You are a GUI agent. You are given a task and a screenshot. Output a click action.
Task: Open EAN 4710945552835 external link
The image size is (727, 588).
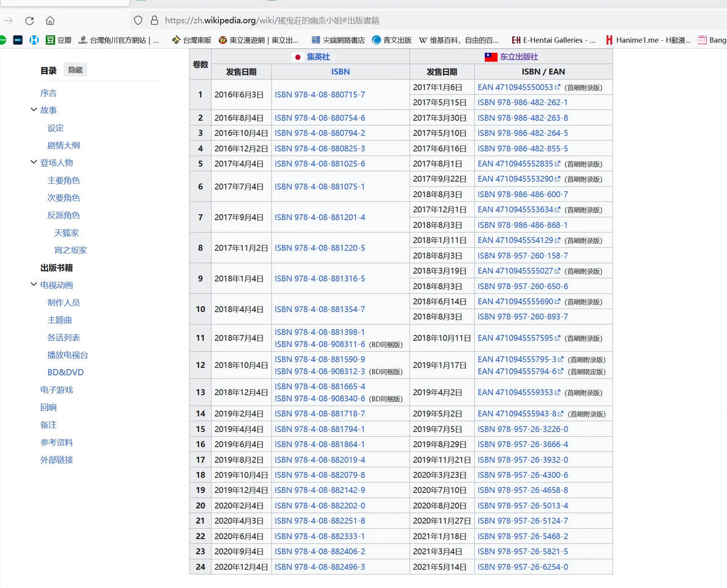point(519,164)
